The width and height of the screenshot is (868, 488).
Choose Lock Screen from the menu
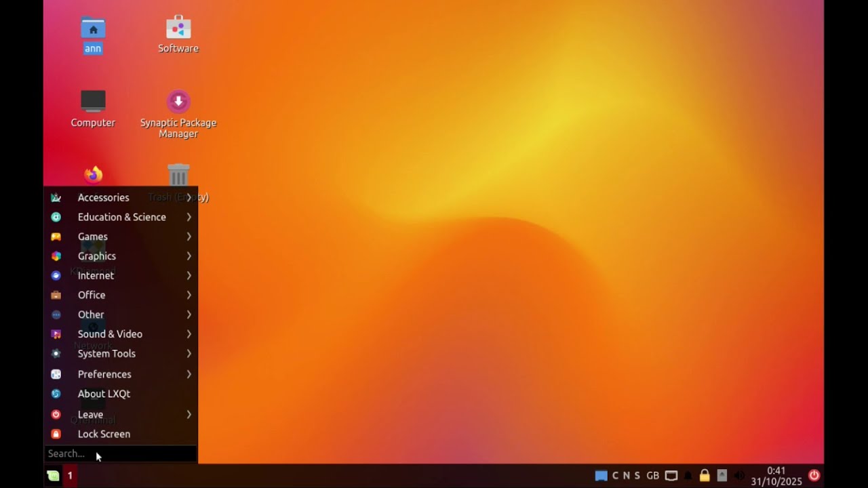coord(121,434)
